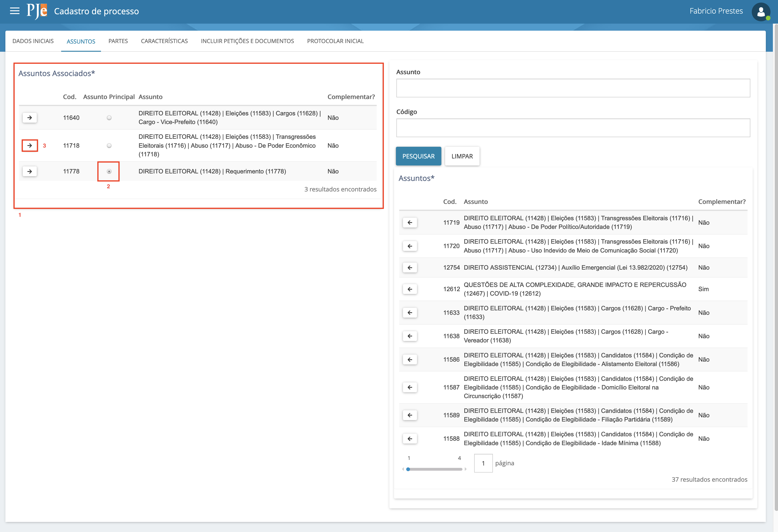Click '3 resultados encontrados' text

click(x=340, y=189)
